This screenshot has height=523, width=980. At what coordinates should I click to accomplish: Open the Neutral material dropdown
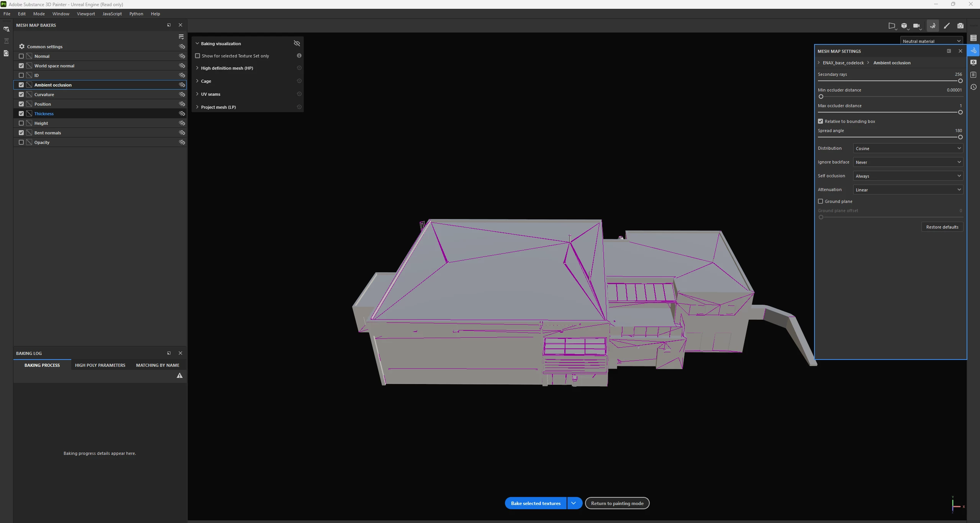click(931, 41)
